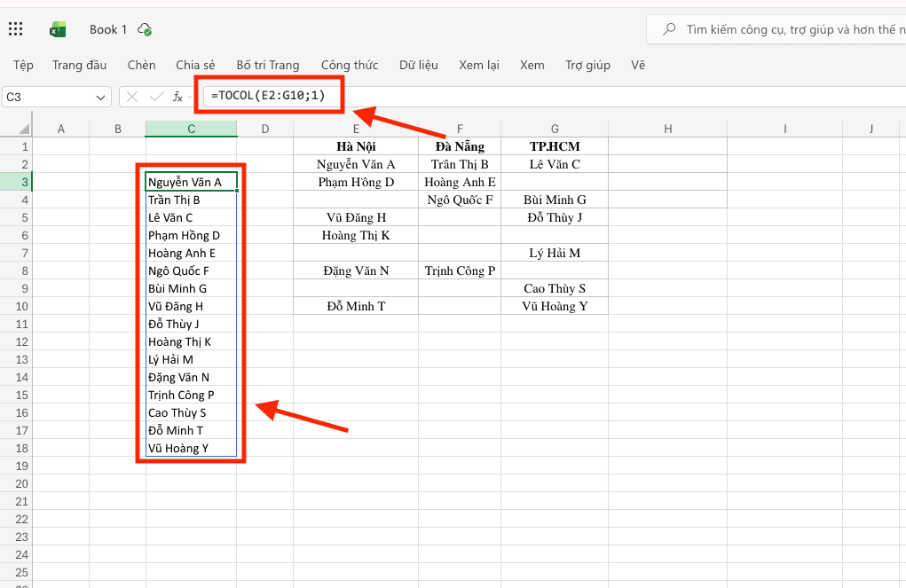Select column D header
Viewport: 906px width, 588px height.
265,129
